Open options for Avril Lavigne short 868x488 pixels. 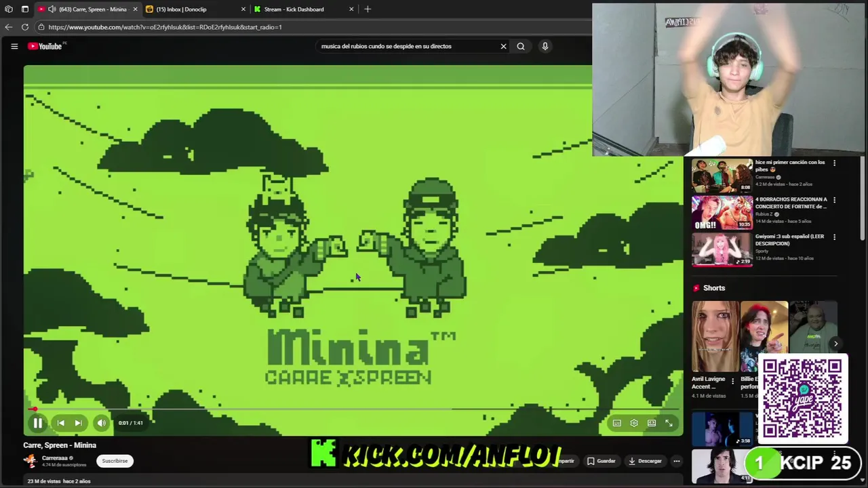pos(732,382)
